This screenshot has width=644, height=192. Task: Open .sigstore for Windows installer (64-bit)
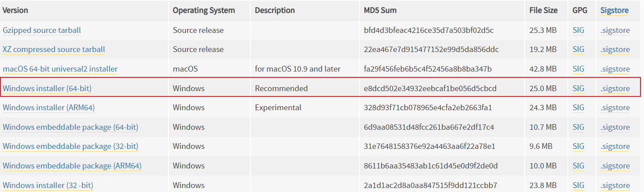[615, 88]
